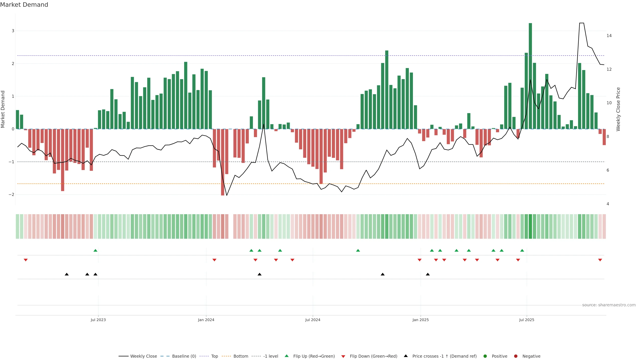Click the source: sharemaestro.com text
Screen dimensions: 644x362
[609, 305]
